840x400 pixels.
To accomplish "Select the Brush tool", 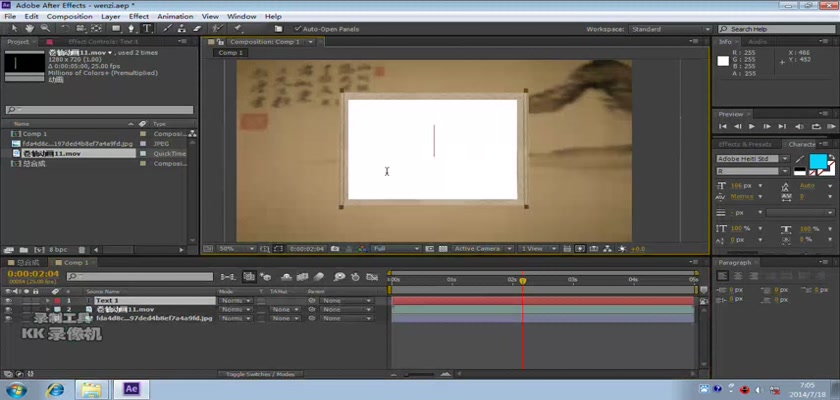I will point(167,29).
